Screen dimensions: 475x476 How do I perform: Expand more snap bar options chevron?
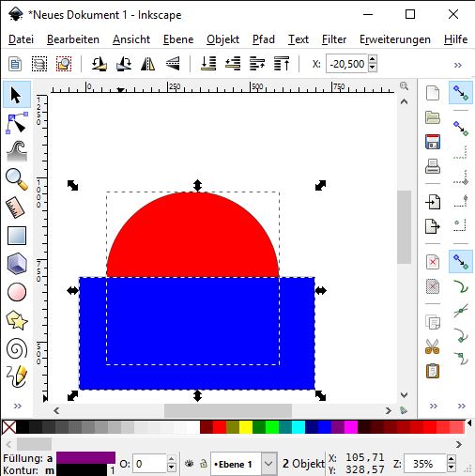(x=462, y=406)
